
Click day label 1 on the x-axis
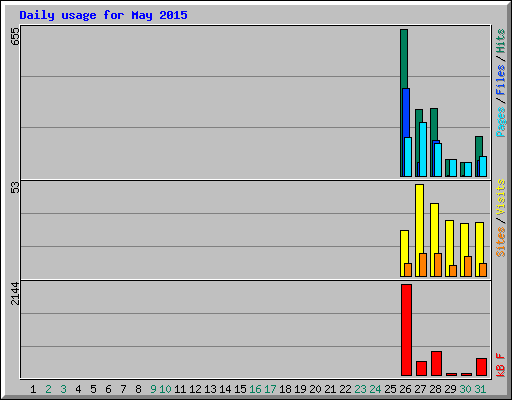coord(33,389)
